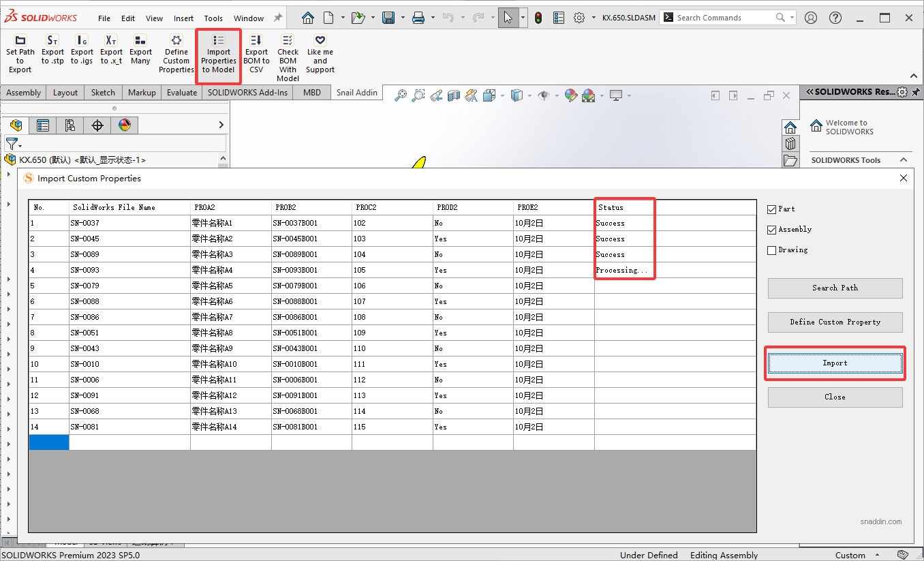
Task: Uncheck the Part checkbox
Action: pyautogui.click(x=772, y=209)
